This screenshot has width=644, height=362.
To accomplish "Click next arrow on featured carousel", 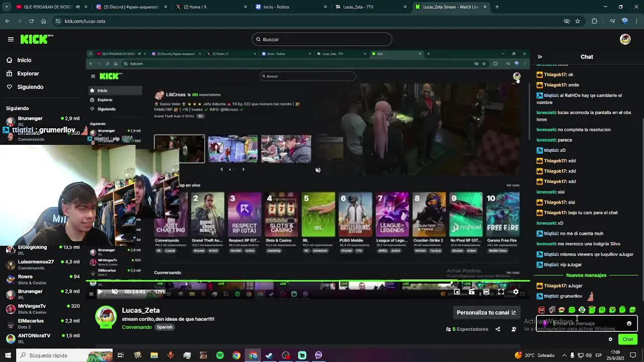I will [x=243, y=169].
